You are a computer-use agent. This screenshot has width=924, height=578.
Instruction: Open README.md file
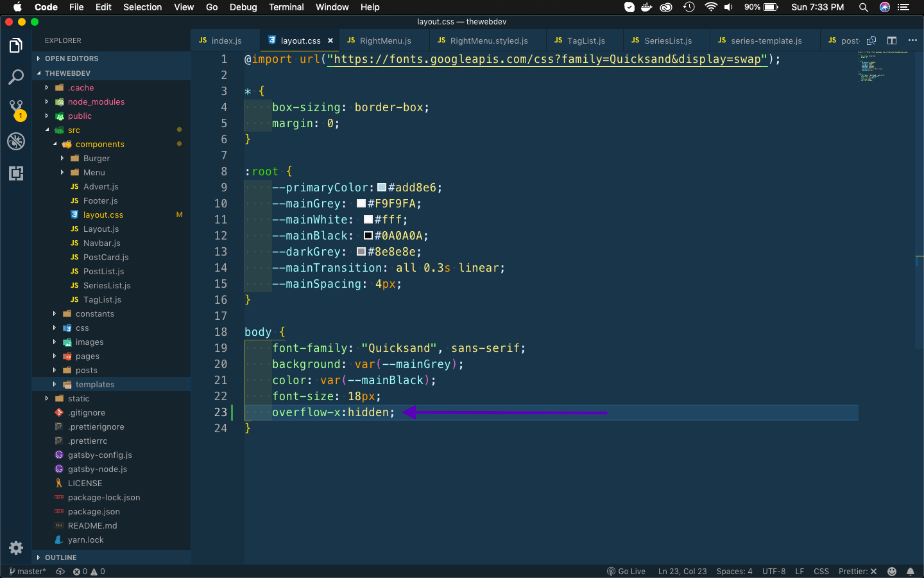point(111,526)
